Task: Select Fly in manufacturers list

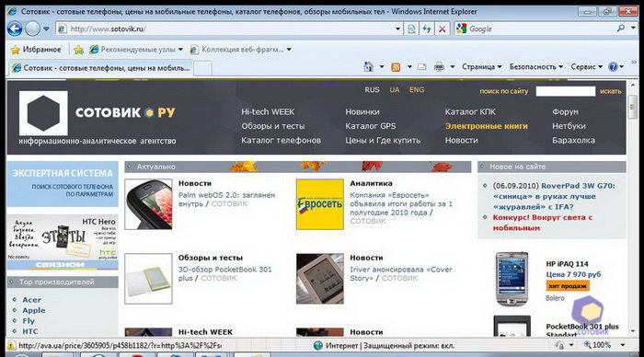Action: [29, 321]
